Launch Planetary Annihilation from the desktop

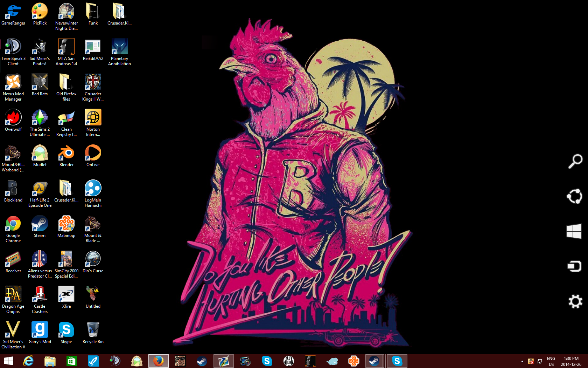point(120,52)
